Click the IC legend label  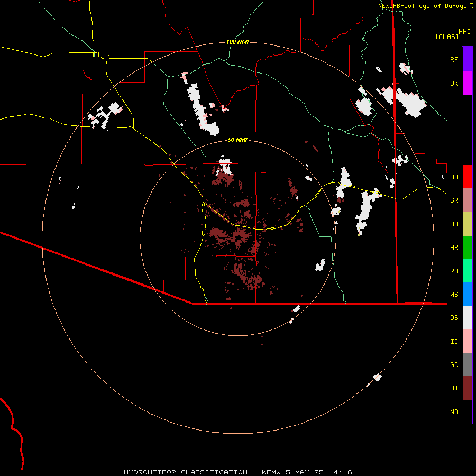[x=454, y=342]
